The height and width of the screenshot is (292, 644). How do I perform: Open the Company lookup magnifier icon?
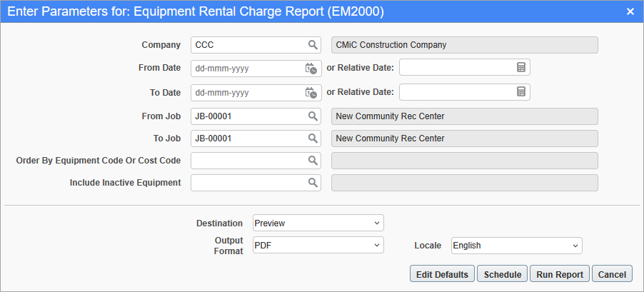click(x=313, y=45)
